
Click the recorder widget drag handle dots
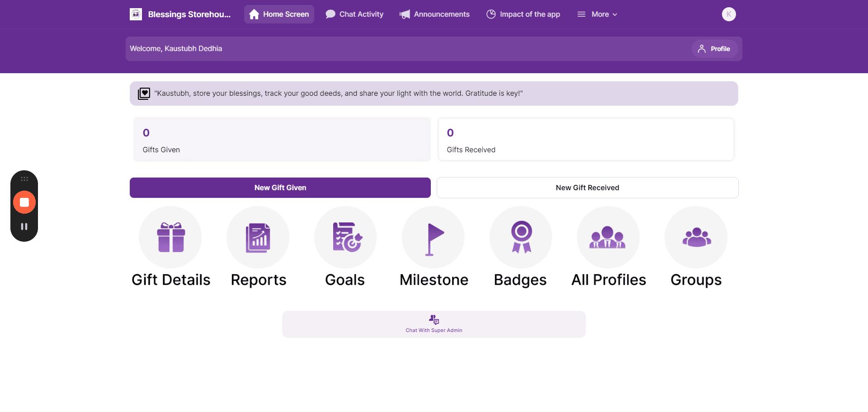coord(24,179)
